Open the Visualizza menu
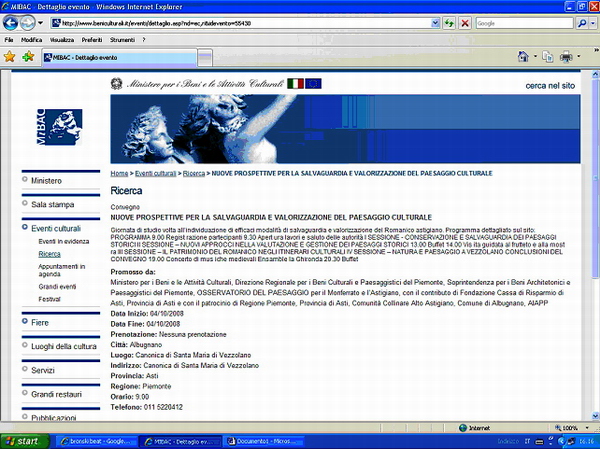The image size is (600, 449). 62,40
